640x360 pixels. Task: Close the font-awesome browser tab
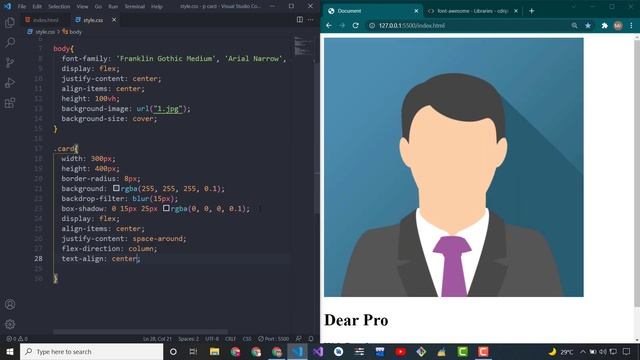[x=516, y=11]
